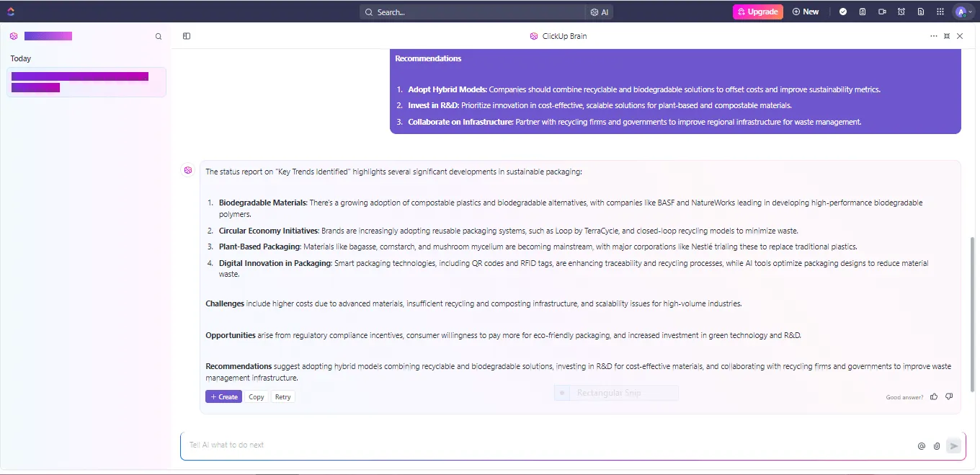Click the top Search field
Viewport: 980px width, 475px height.
(473, 12)
